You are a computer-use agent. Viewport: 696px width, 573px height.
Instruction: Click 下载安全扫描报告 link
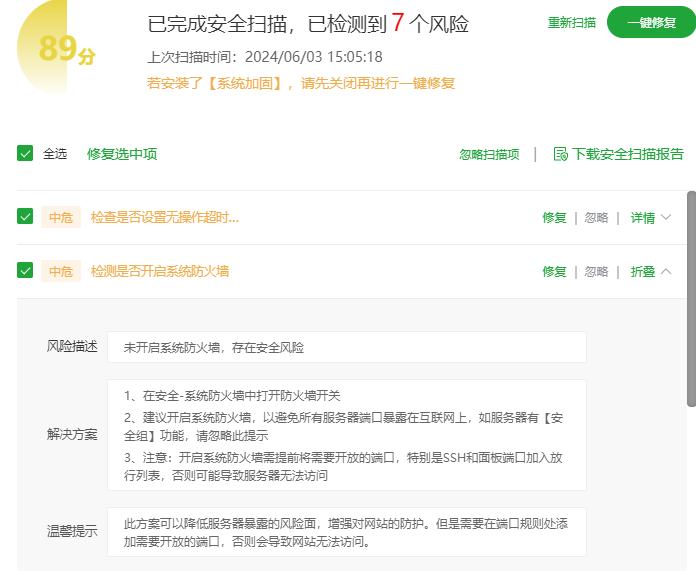point(628,154)
